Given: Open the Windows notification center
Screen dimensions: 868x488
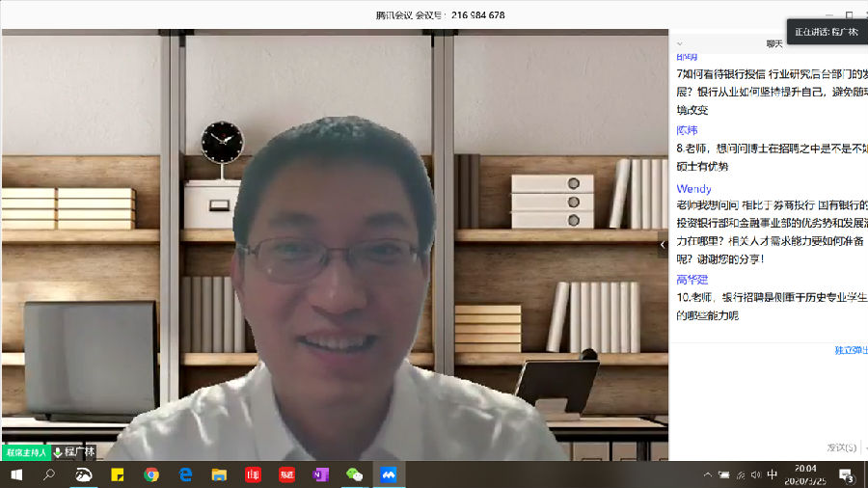Looking at the screenshot, I should (x=846, y=474).
